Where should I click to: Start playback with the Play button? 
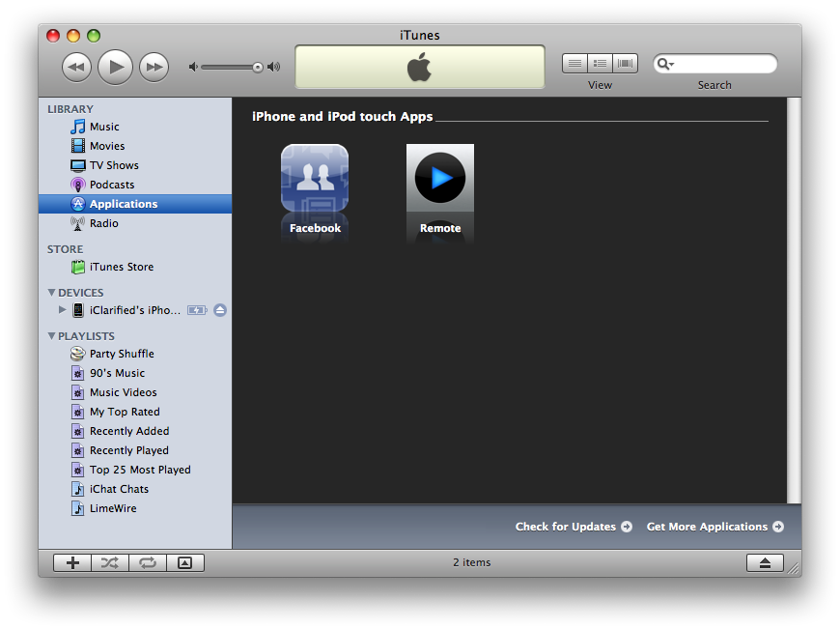115,67
